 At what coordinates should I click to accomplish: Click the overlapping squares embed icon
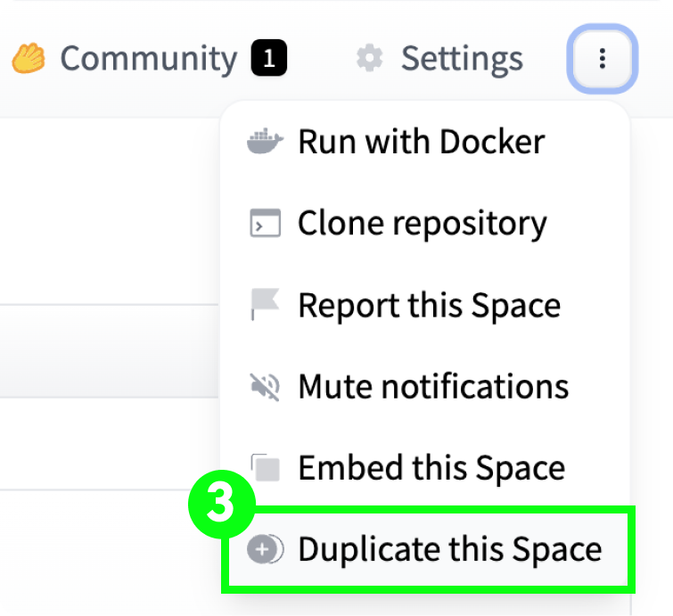coord(265,468)
